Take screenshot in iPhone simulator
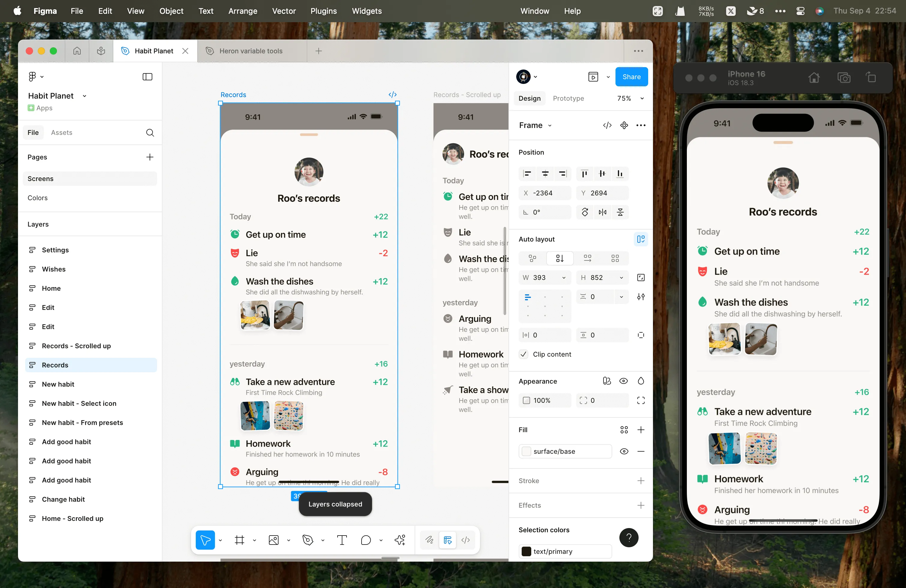Viewport: 906px width, 588px height. (844, 78)
